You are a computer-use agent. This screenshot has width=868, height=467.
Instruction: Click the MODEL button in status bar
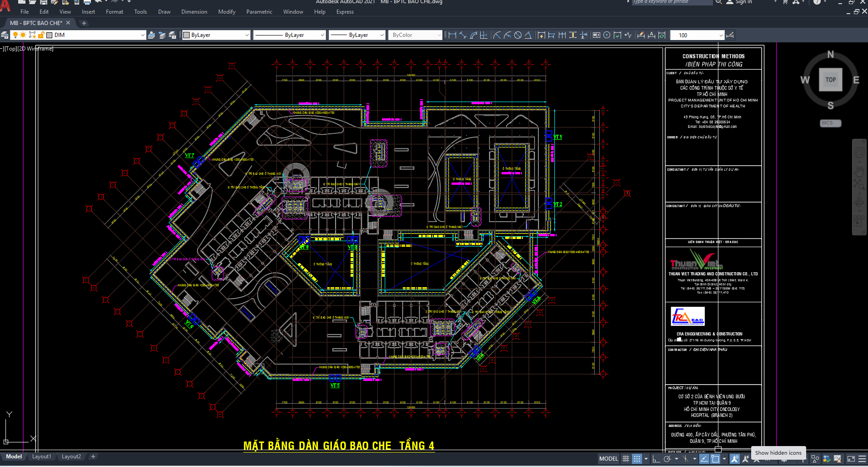pos(608,459)
